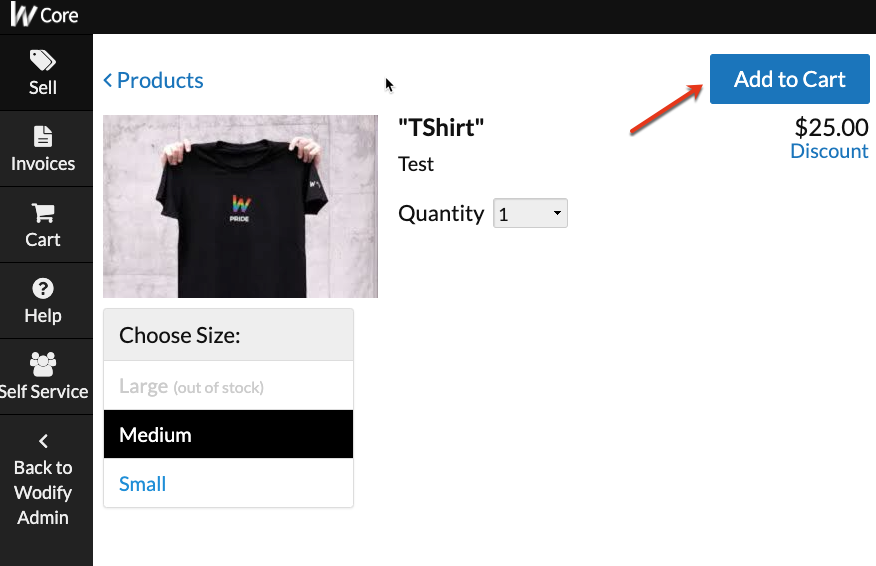Image resolution: width=876 pixels, height=566 pixels.
Task: Select the Small size option
Action: click(x=228, y=483)
